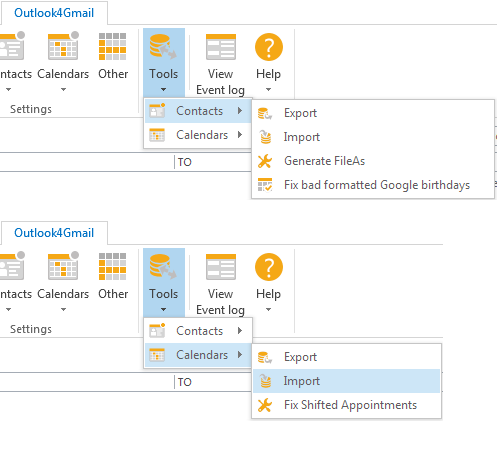Click the Tools icon in lower ribbon

tap(163, 267)
